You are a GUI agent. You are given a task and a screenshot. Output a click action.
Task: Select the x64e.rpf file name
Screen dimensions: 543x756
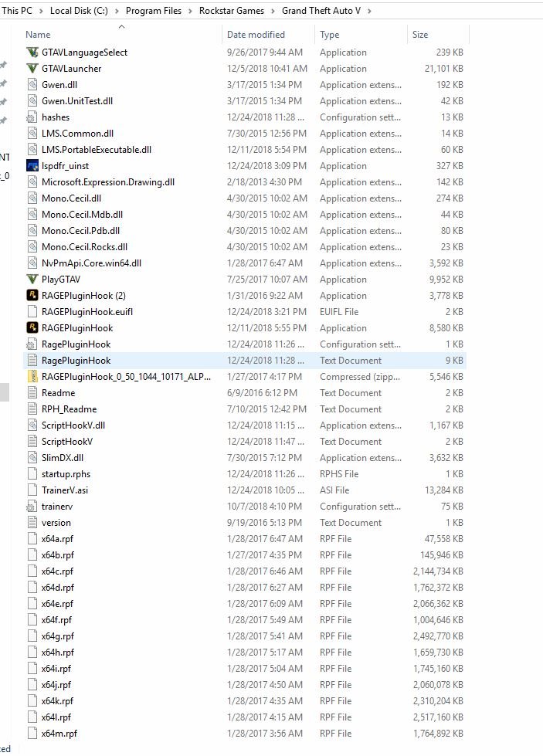(57, 604)
